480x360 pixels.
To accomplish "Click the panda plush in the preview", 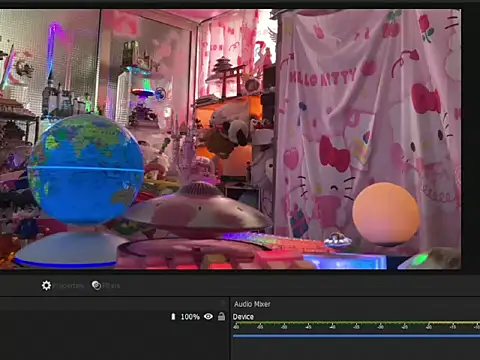I will [230, 128].
